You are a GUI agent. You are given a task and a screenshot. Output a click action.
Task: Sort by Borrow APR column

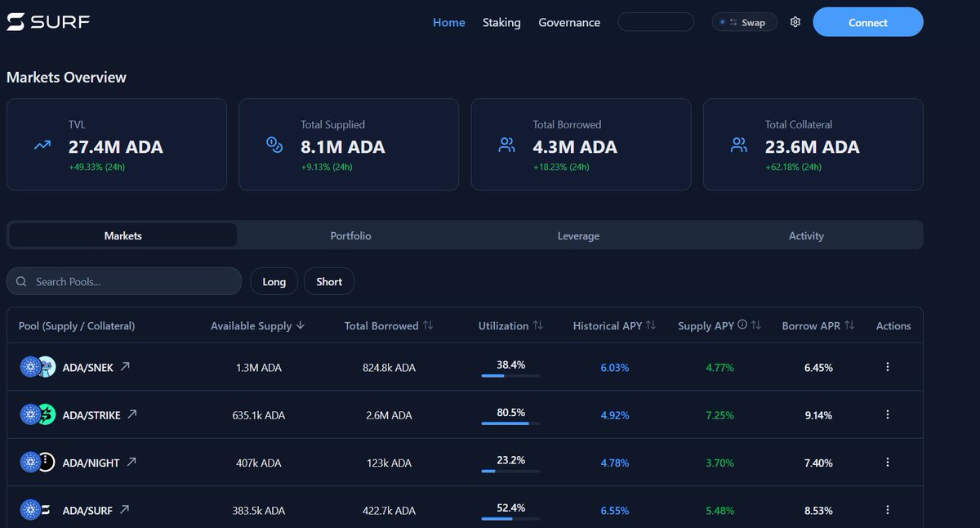(x=850, y=324)
